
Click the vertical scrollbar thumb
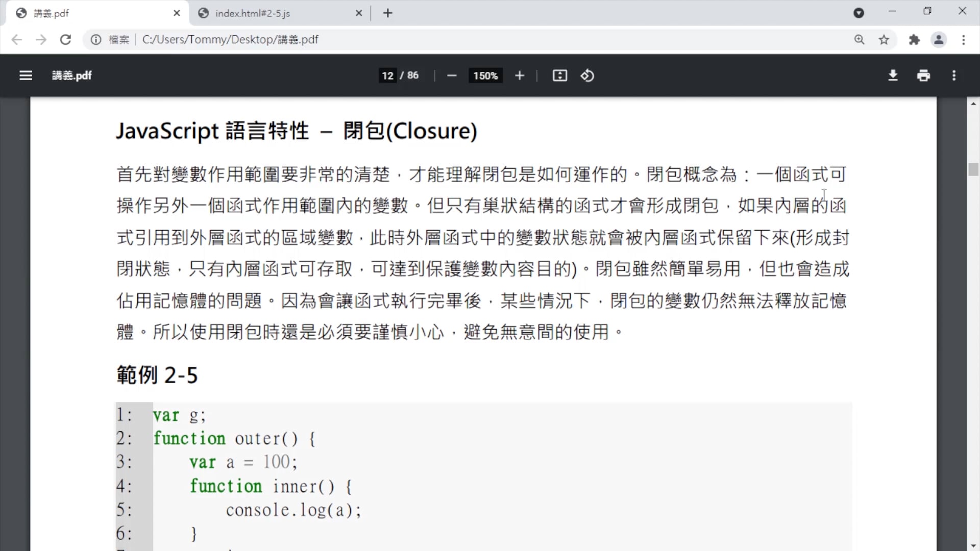point(973,169)
